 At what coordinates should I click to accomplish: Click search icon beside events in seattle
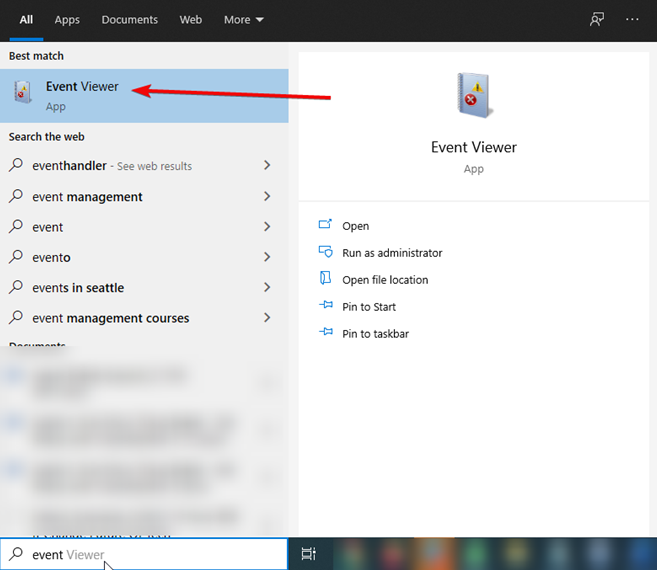16,287
